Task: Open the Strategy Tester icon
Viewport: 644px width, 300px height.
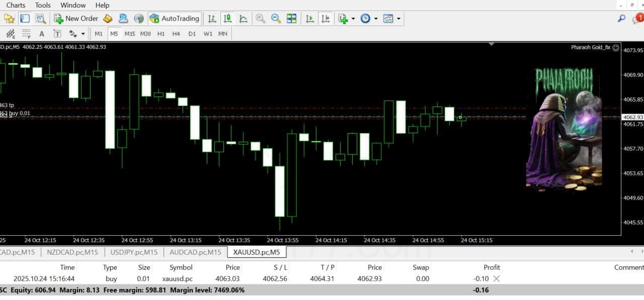Action: (x=41, y=19)
